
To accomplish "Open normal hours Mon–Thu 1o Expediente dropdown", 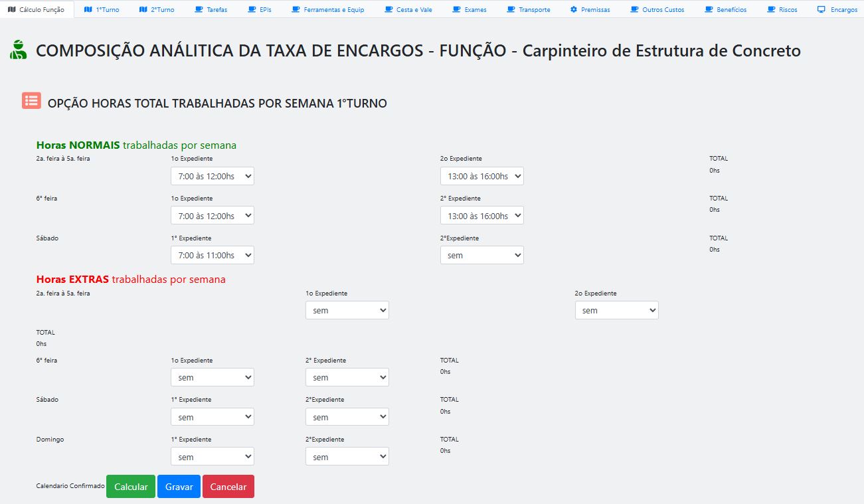I will pos(213,176).
